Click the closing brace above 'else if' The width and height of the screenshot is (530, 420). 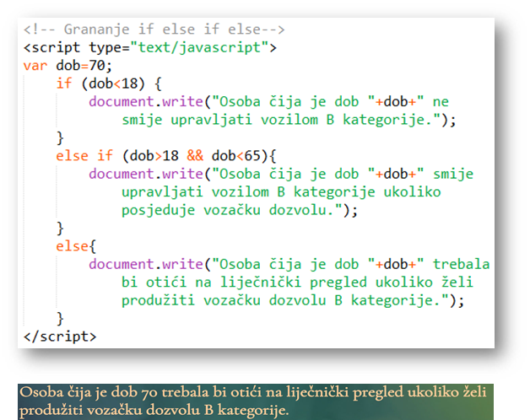tap(60, 137)
